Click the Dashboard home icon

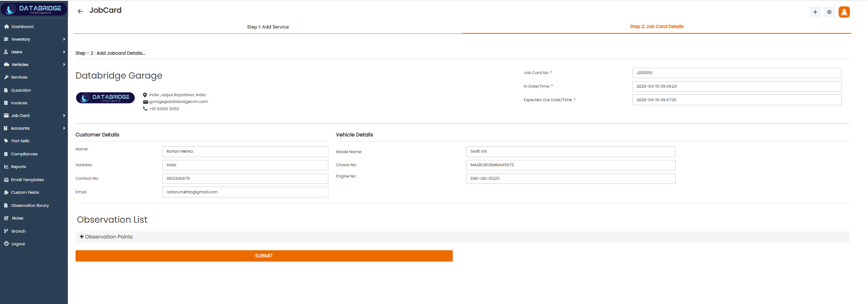point(6,27)
